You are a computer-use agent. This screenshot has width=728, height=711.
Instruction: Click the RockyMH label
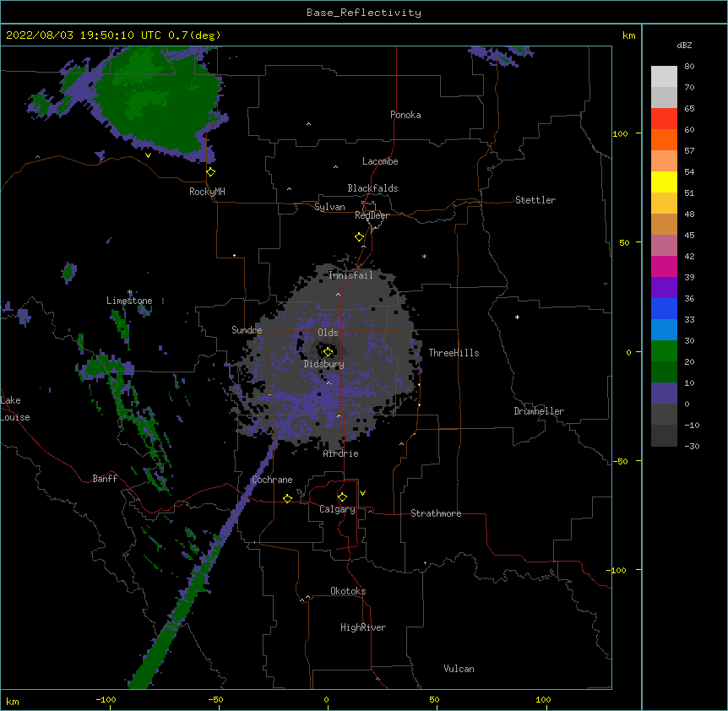pos(207,192)
